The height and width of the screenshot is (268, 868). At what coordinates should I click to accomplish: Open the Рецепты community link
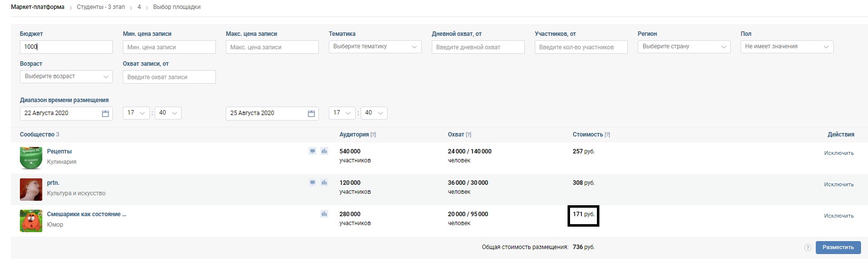[x=59, y=151]
